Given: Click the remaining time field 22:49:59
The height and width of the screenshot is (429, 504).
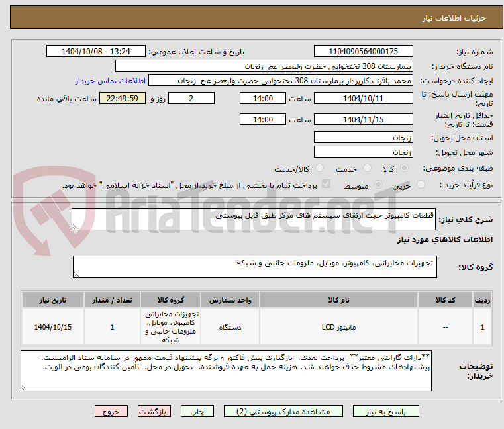Looking at the screenshot, I should (123, 99).
